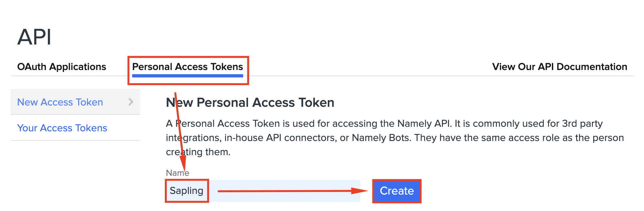Click the New Personal Access Token heading
Screen dimensions: 644x211
250,103
